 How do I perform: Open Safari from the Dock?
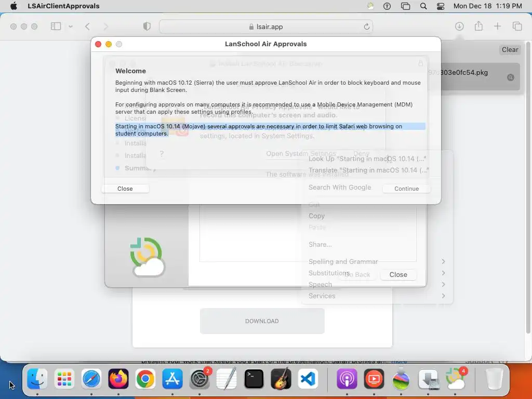point(91,379)
